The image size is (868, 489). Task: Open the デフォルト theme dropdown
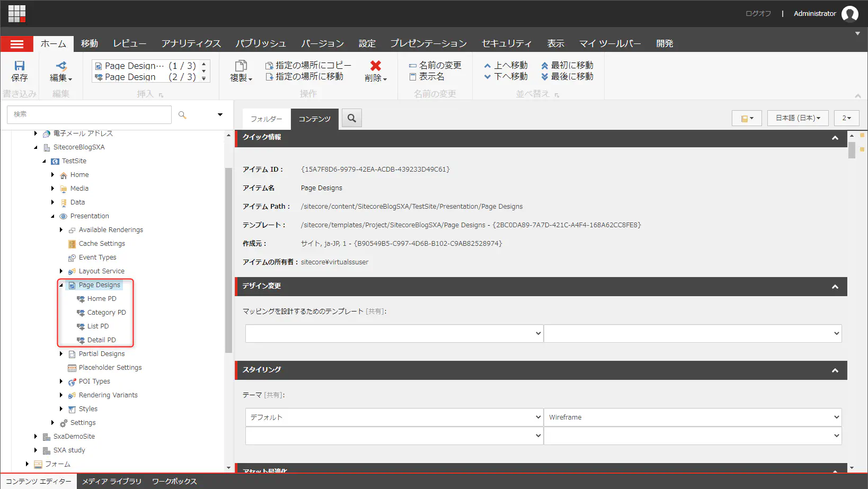coord(394,417)
